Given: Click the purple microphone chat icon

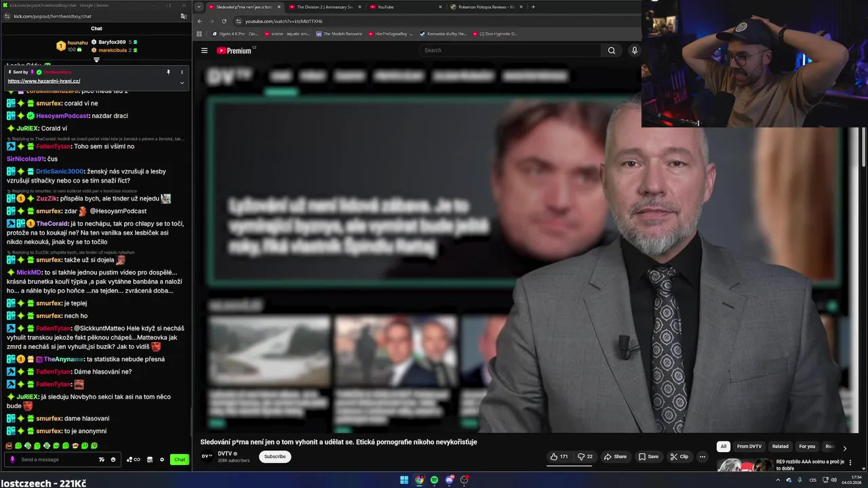Looking at the screenshot, I should coord(12,460).
